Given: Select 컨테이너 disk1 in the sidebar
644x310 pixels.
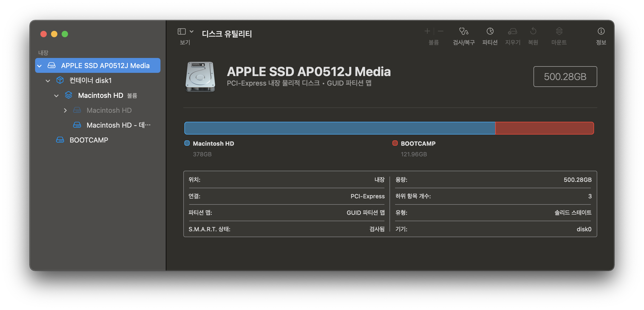Looking at the screenshot, I should 90,81.
